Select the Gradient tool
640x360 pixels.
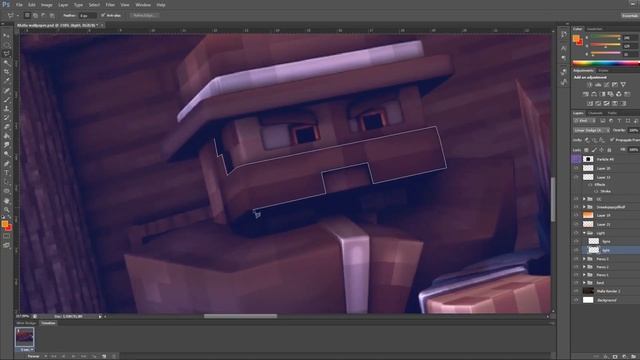pos(7,136)
